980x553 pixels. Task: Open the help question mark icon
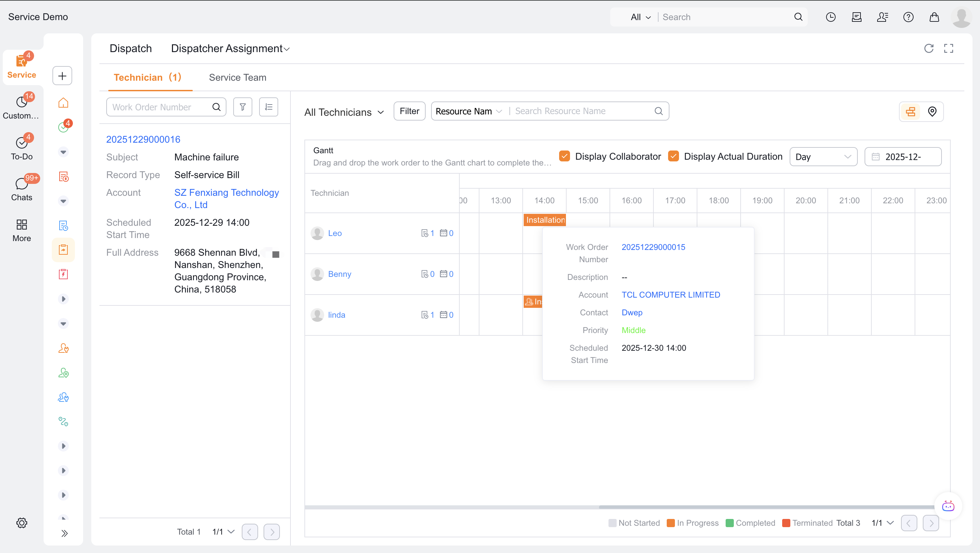[x=908, y=17]
